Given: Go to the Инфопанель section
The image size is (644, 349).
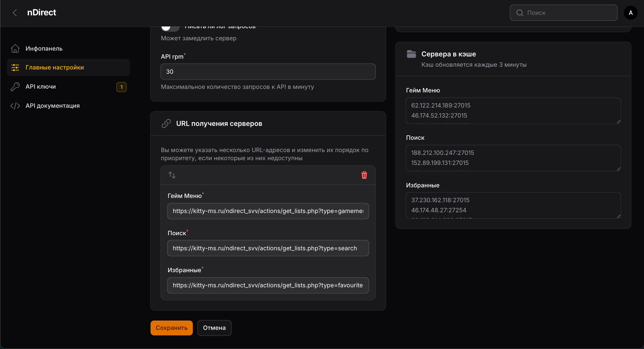Looking at the screenshot, I should pos(44,48).
